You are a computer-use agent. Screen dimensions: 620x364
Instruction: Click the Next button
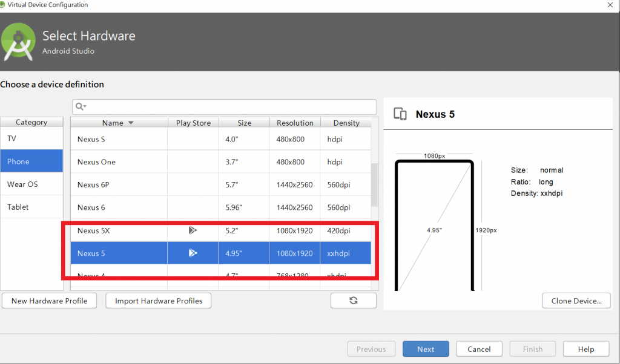coord(426,349)
